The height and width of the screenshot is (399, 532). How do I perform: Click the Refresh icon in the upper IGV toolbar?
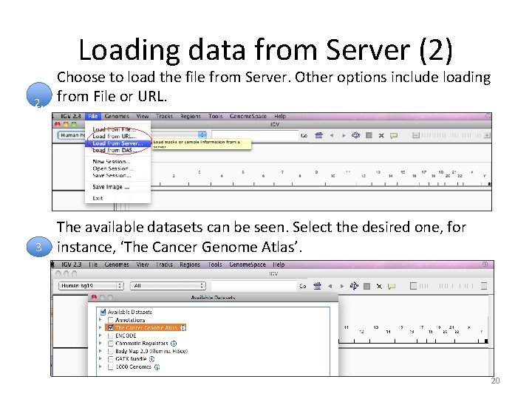(x=355, y=135)
